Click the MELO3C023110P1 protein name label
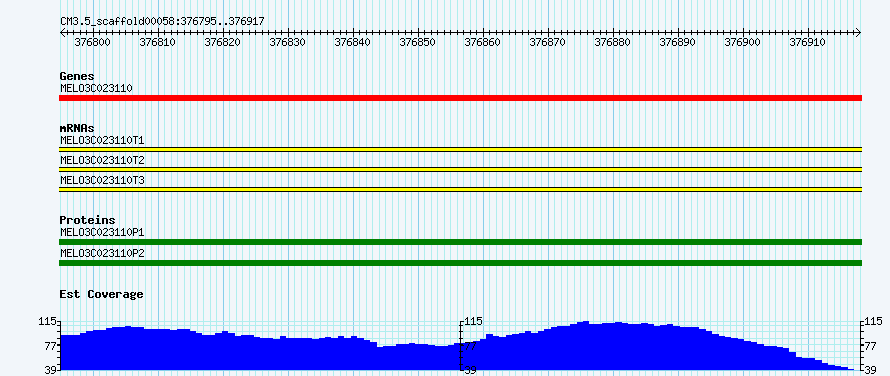 pos(102,232)
